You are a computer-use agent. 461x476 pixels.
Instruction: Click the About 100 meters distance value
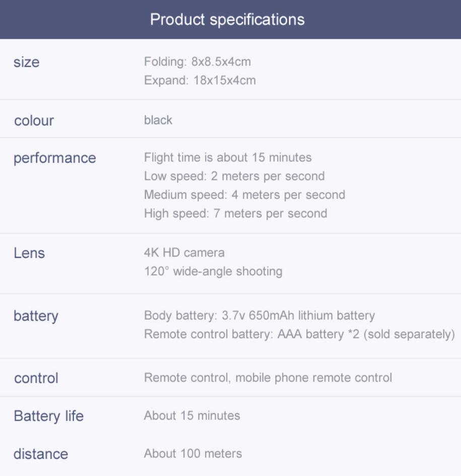[193, 453]
